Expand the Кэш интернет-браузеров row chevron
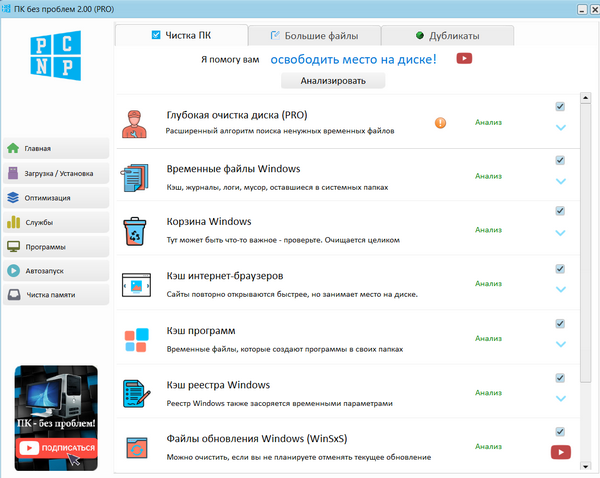The height and width of the screenshot is (478, 600). pyautogui.click(x=560, y=289)
